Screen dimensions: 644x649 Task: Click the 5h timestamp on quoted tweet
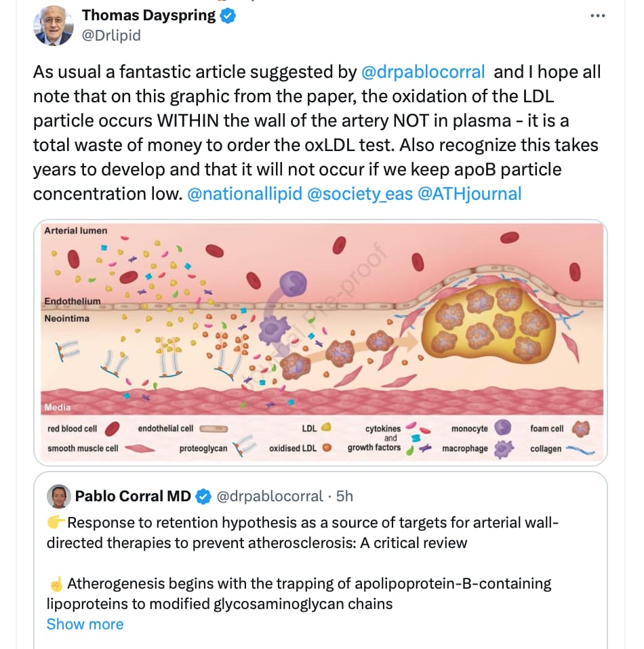pyautogui.click(x=344, y=496)
